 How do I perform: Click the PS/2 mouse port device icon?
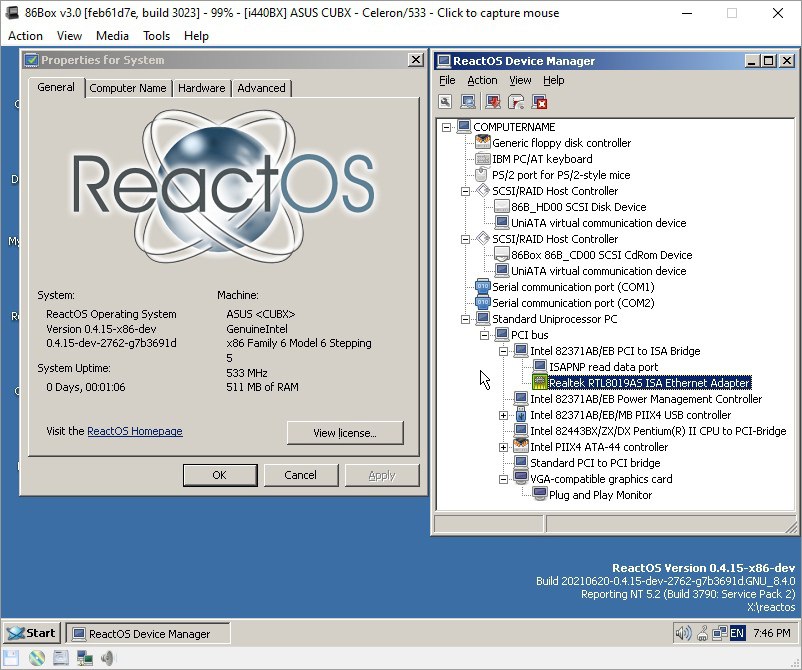tap(481, 174)
